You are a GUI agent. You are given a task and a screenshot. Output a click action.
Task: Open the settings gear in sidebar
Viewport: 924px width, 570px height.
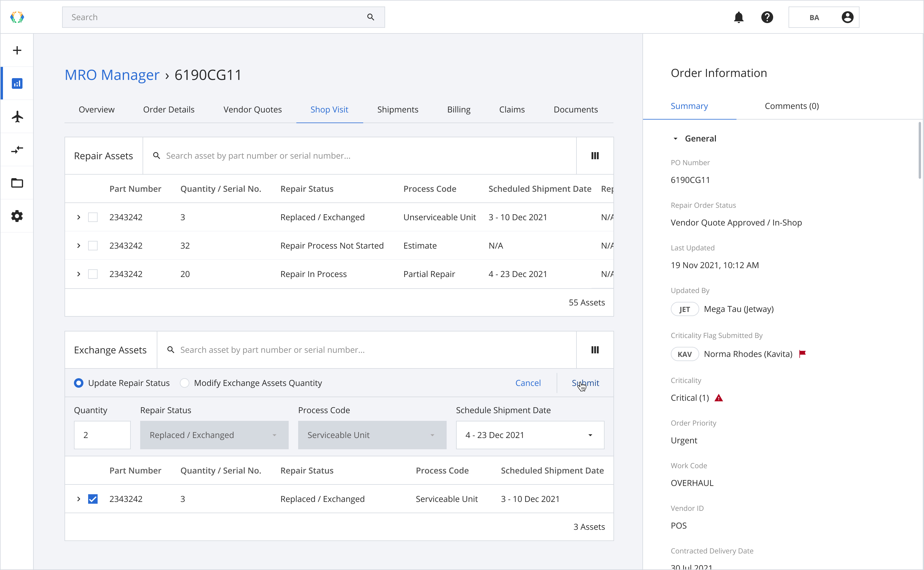click(x=17, y=216)
